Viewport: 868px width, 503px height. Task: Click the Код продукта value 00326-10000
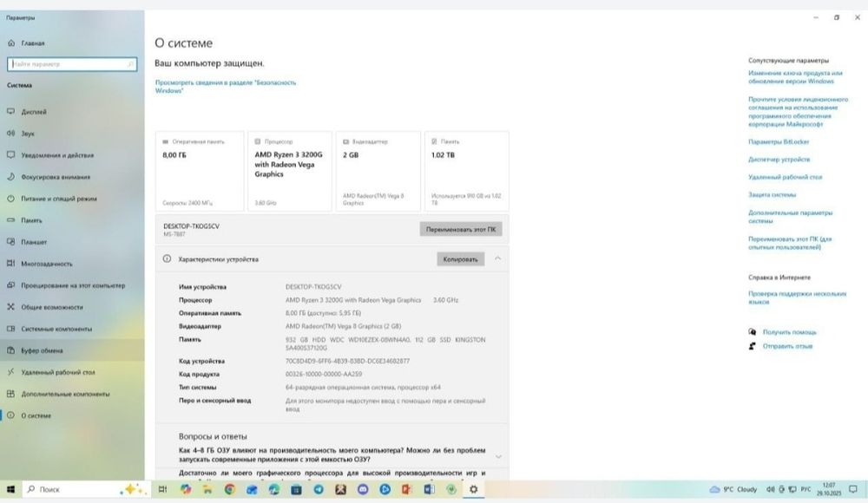324,374
